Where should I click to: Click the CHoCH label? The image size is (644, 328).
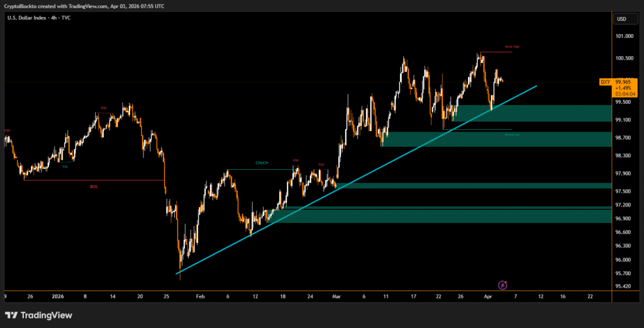pos(262,163)
